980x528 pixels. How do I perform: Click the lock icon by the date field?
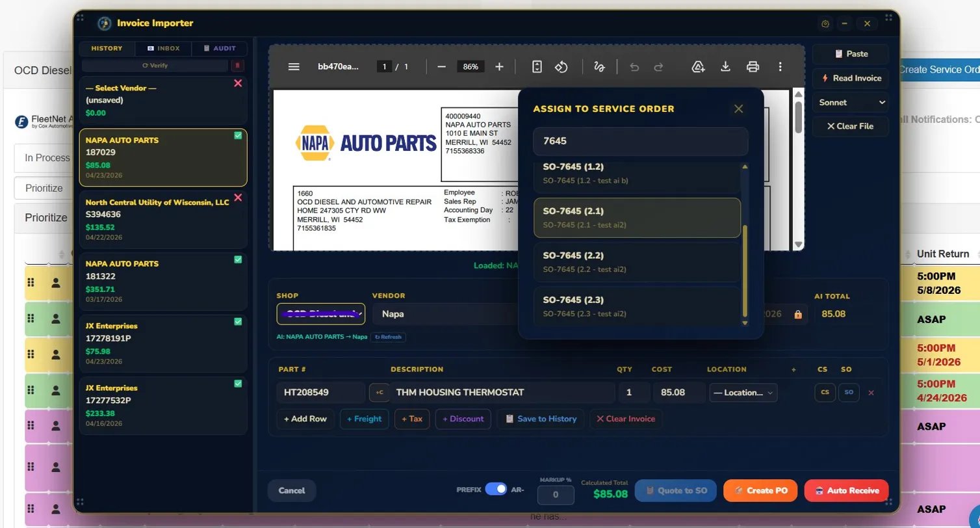pyautogui.click(x=797, y=314)
